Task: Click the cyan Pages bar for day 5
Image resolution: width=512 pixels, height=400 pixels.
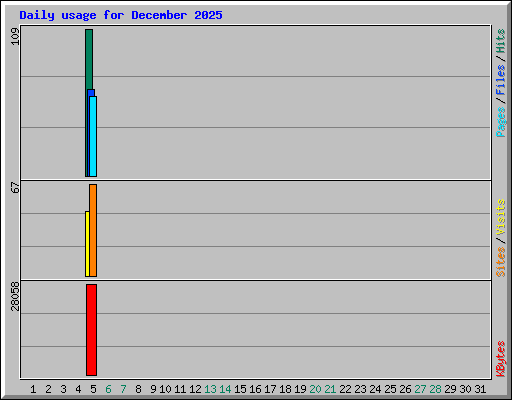Action: click(93, 136)
